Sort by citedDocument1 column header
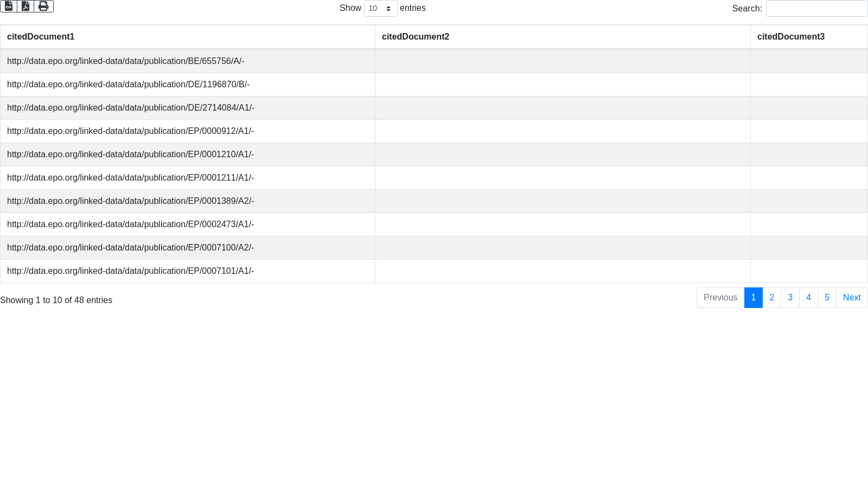 point(41,37)
